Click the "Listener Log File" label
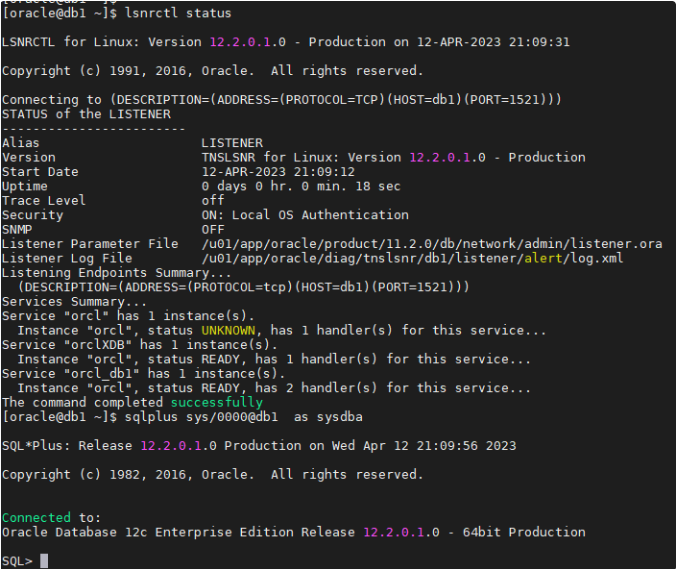This screenshot has width=677, height=569. pyautogui.click(x=67, y=258)
